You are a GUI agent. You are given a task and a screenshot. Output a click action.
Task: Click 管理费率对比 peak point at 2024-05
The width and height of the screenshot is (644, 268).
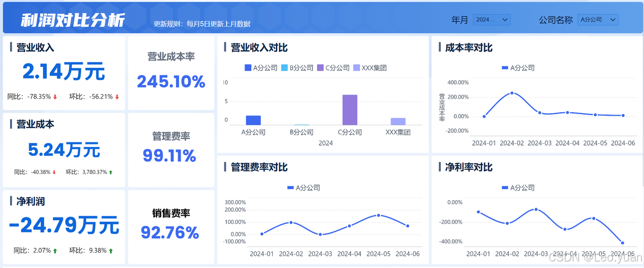tap(378, 215)
